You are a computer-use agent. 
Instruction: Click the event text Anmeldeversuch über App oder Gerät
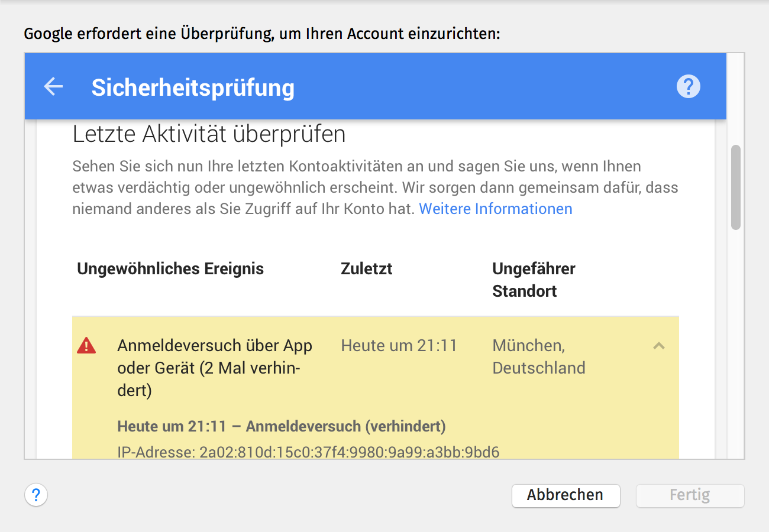(x=215, y=368)
